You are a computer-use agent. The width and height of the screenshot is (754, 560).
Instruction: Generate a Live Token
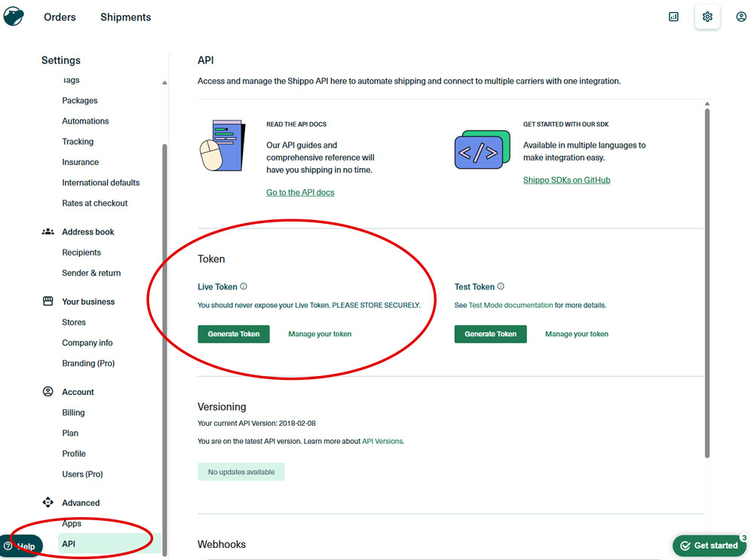[234, 334]
